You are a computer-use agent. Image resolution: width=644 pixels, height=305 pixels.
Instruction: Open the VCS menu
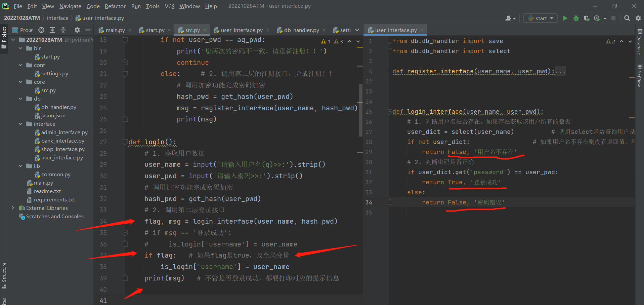tap(170, 6)
